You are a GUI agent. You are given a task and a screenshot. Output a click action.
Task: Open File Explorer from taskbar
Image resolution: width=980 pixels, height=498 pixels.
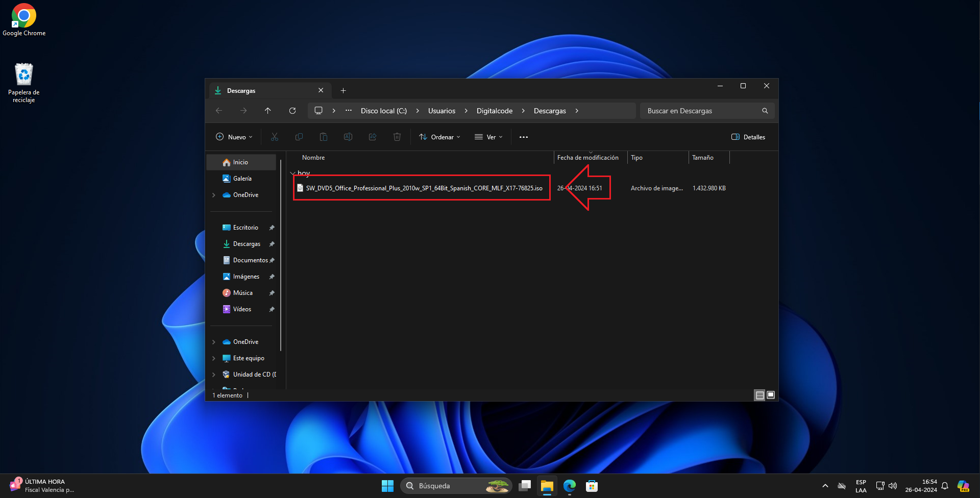point(547,486)
